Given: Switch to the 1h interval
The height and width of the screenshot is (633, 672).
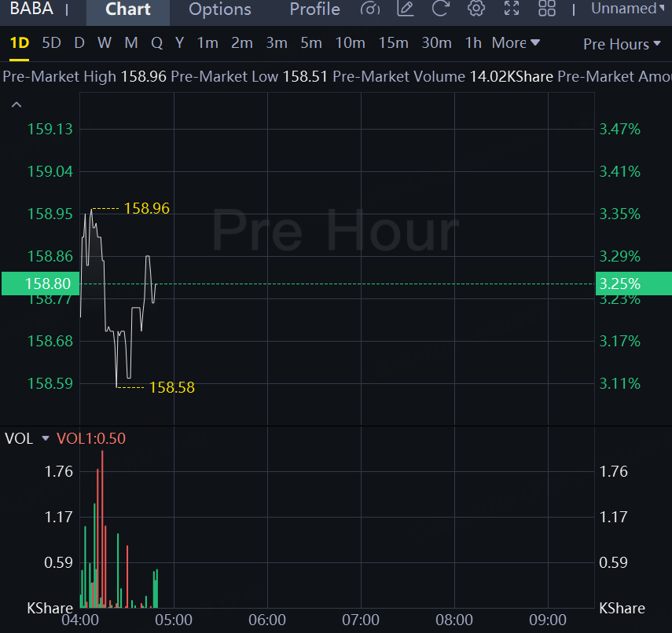Looking at the screenshot, I should [473, 43].
